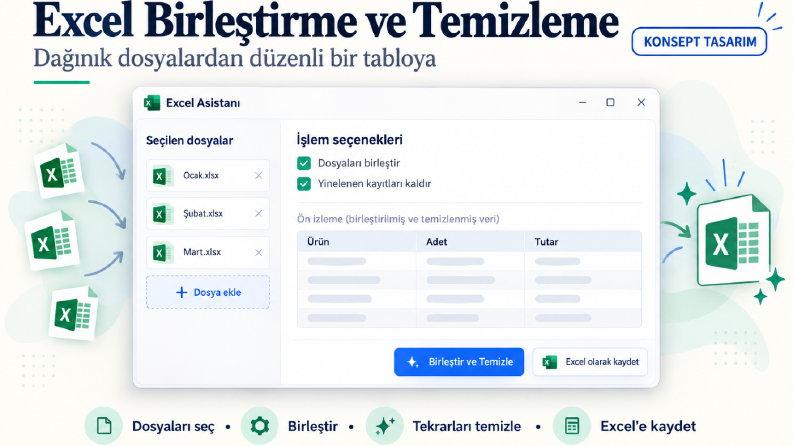This screenshot has width=793, height=446.
Task: Click the Şubat.xlsx file name
Action: [x=203, y=213]
